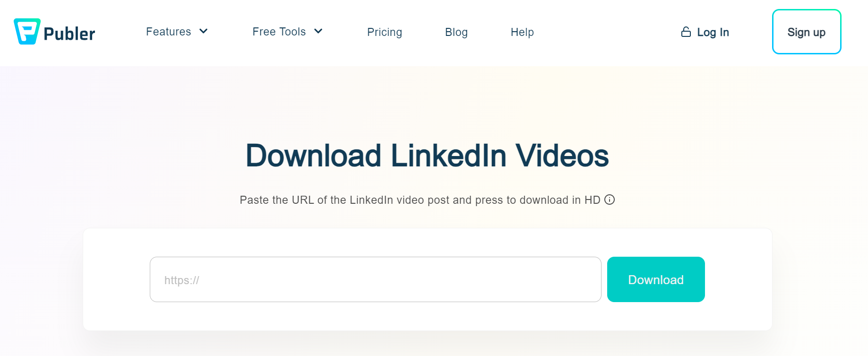Click the "Download LinkedIn Videos" heading
This screenshot has height=356, width=868.
tap(427, 156)
